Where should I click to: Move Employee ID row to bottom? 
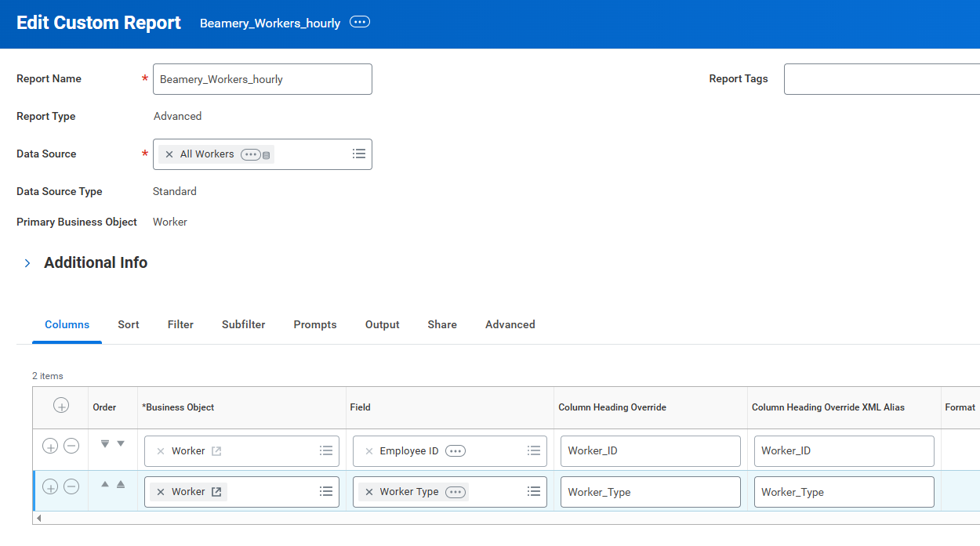pyautogui.click(x=105, y=444)
